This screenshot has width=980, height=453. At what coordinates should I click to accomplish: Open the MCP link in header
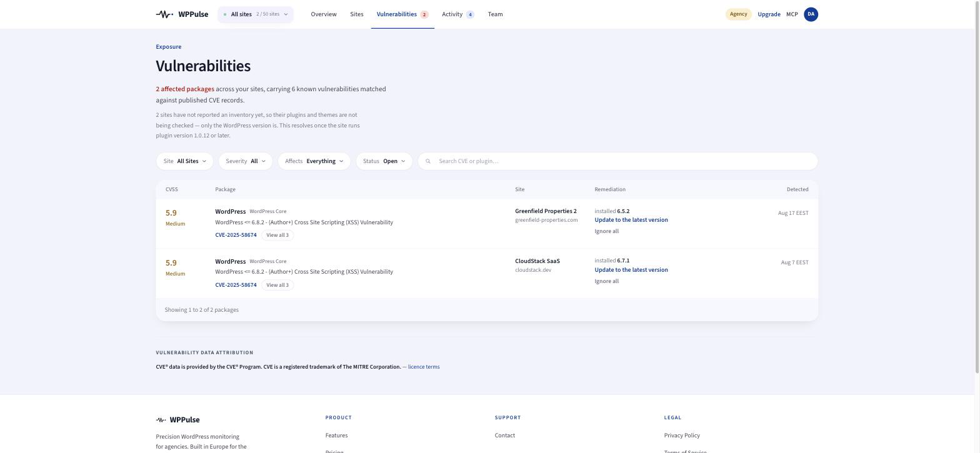tap(792, 14)
